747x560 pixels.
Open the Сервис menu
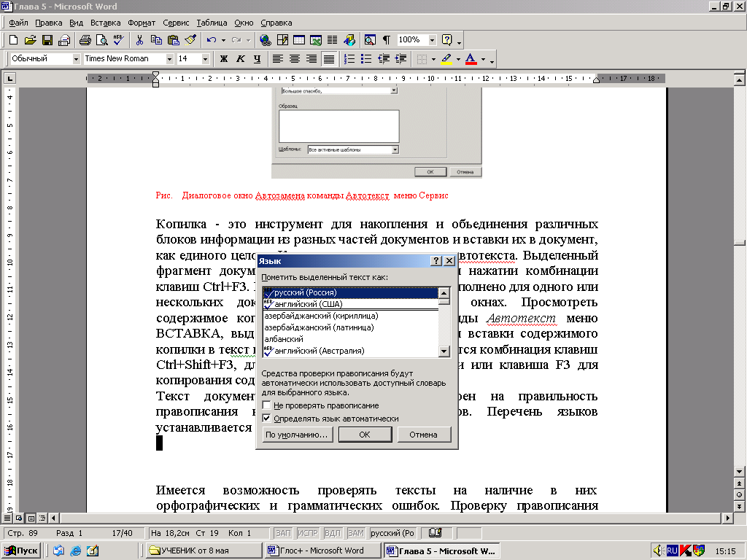(x=176, y=23)
